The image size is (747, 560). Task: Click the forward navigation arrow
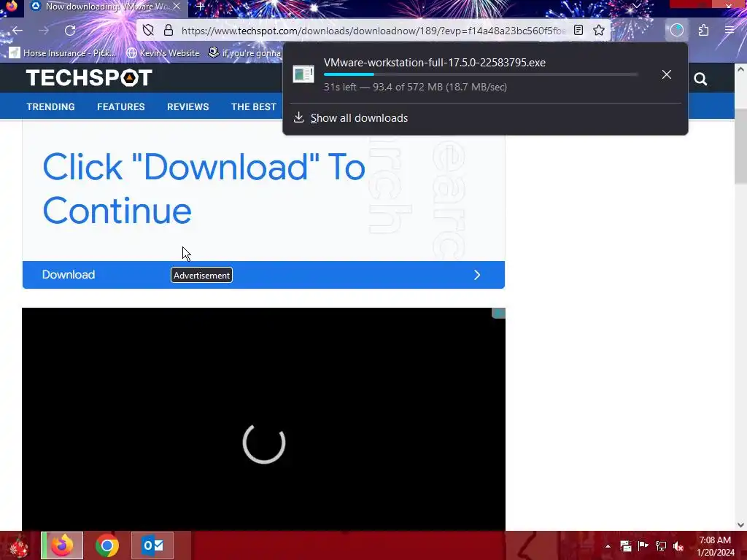point(44,31)
